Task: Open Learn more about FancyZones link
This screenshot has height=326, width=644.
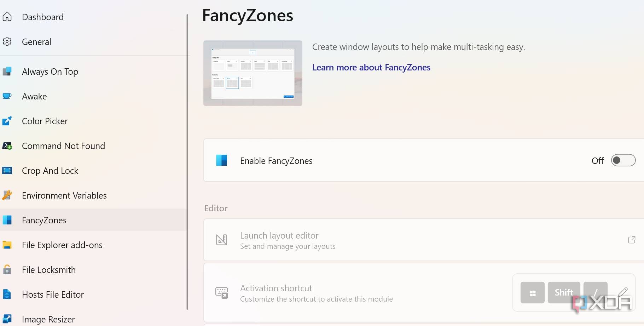Action: [371, 67]
